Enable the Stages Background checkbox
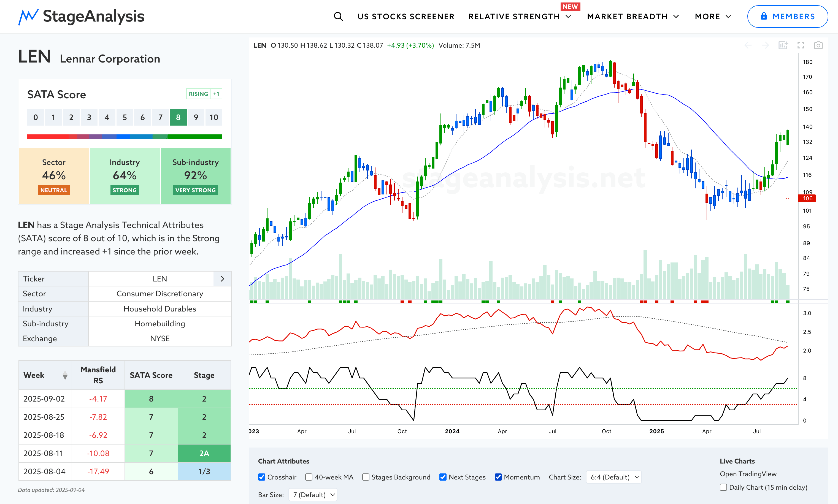This screenshot has height=504, width=838. pyautogui.click(x=366, y=477)
